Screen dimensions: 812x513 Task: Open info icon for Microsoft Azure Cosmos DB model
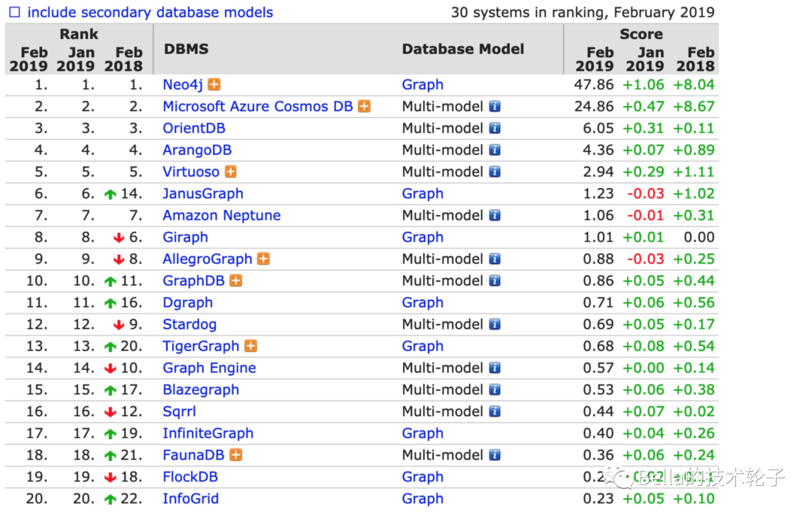(x=495, y=106)
